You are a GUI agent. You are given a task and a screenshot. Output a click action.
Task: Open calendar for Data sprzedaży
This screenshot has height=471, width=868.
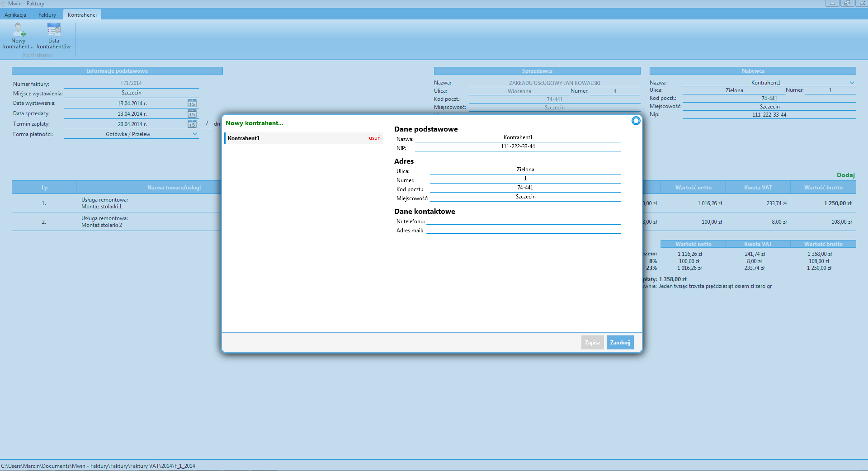[192, 114]
